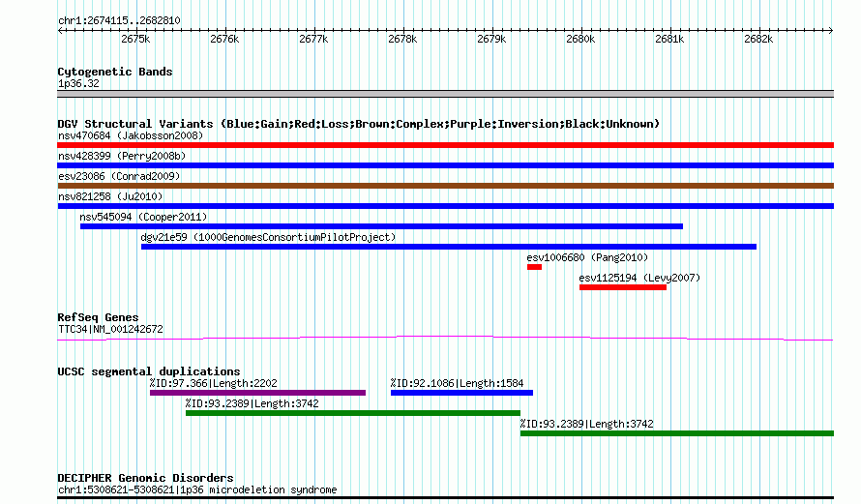Open the DECIPHER Genomic Disorders track title
Image resolution: width=861 pixels, height=504 pixels.
coord(145,478)
